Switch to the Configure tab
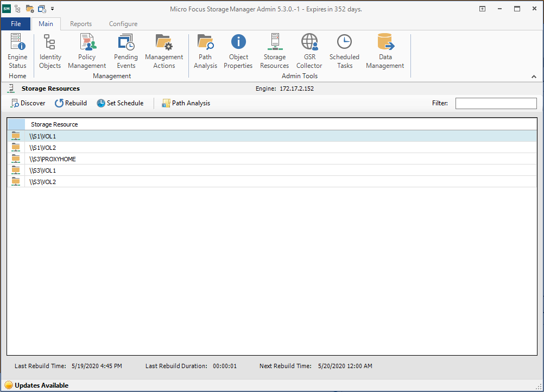Viewport: 544px width, 392px height. click(x=123, y=23)
